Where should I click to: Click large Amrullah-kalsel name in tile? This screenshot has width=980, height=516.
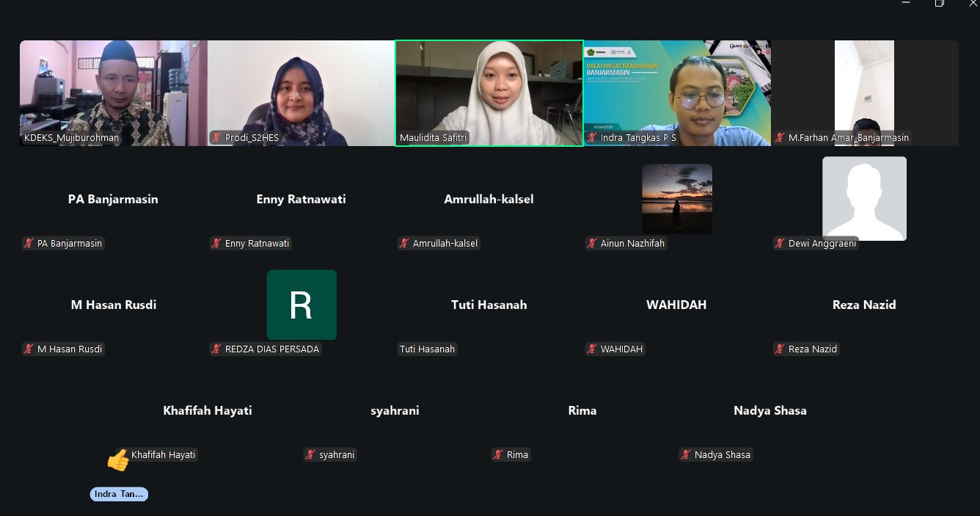coord(489,199)
